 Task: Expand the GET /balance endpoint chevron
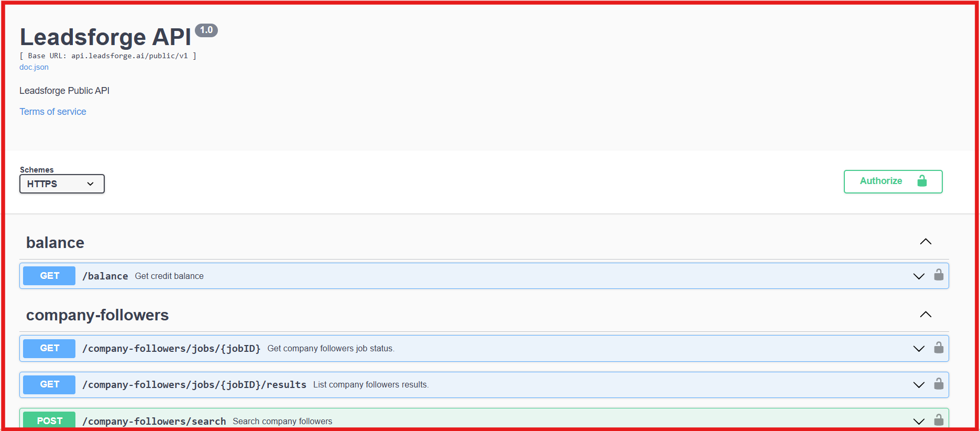click(919, 276)
